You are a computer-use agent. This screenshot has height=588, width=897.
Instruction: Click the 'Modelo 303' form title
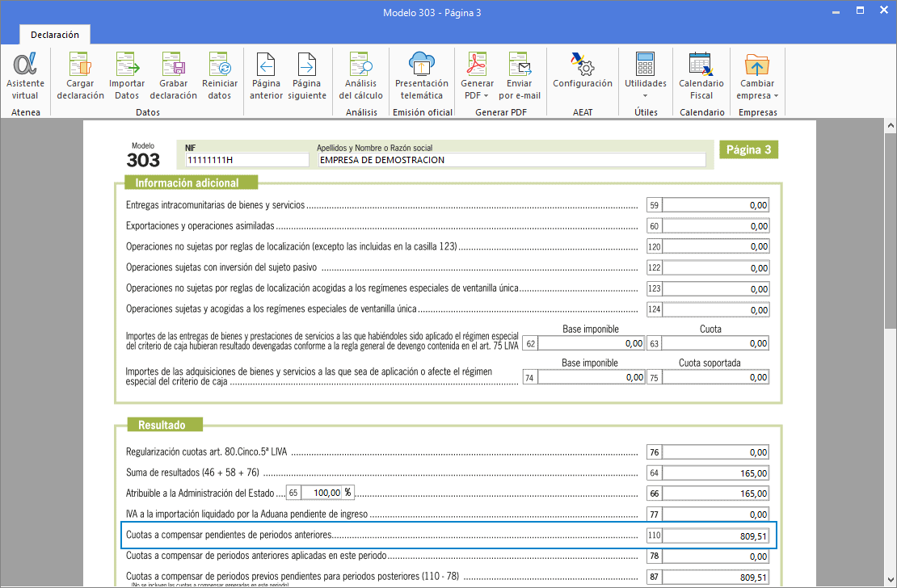143,156
